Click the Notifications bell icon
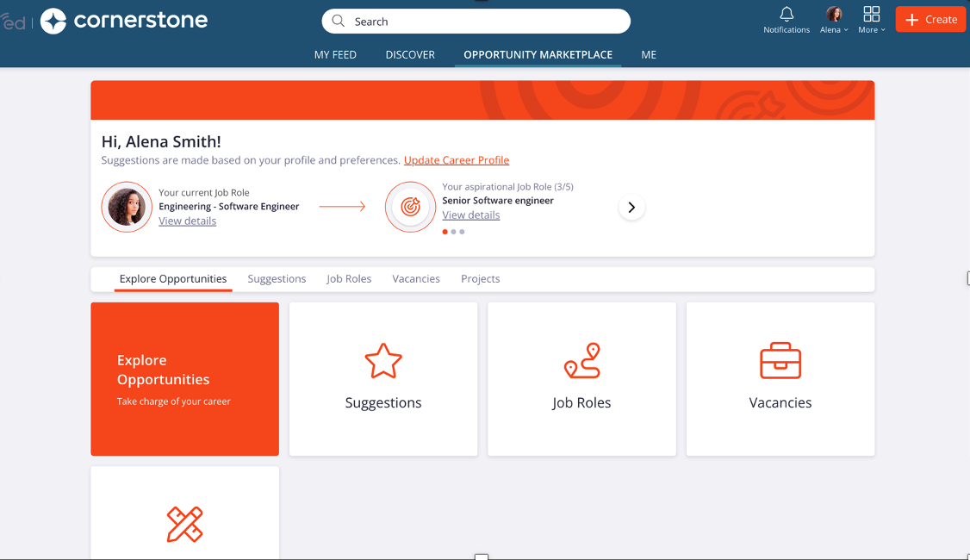 pyautogui.click(x=787, y=15)
